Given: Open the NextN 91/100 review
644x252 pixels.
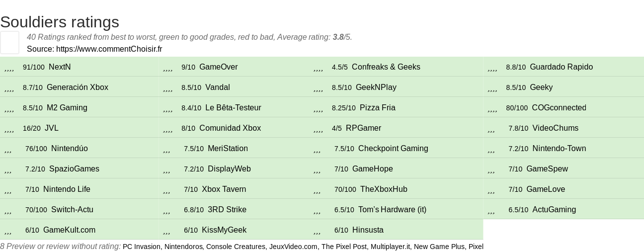Looking at the screenshot, I should click(x=80, y=67).
